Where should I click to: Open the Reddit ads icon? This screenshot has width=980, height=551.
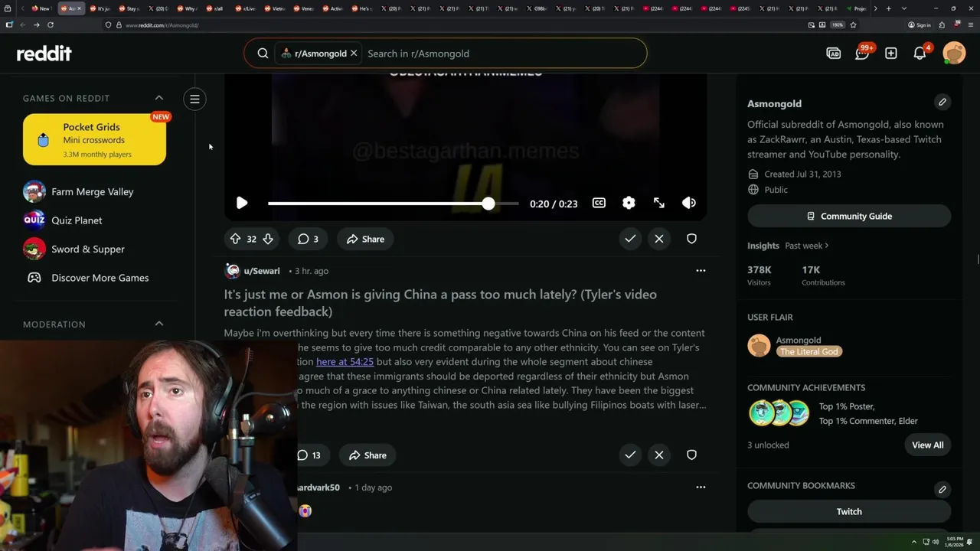tap(834, 54)
